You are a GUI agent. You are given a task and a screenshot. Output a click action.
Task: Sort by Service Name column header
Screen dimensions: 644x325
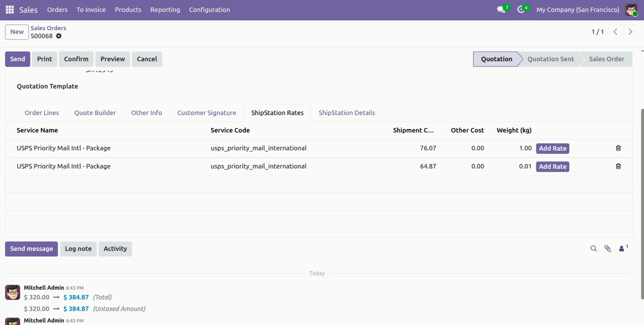37,130
